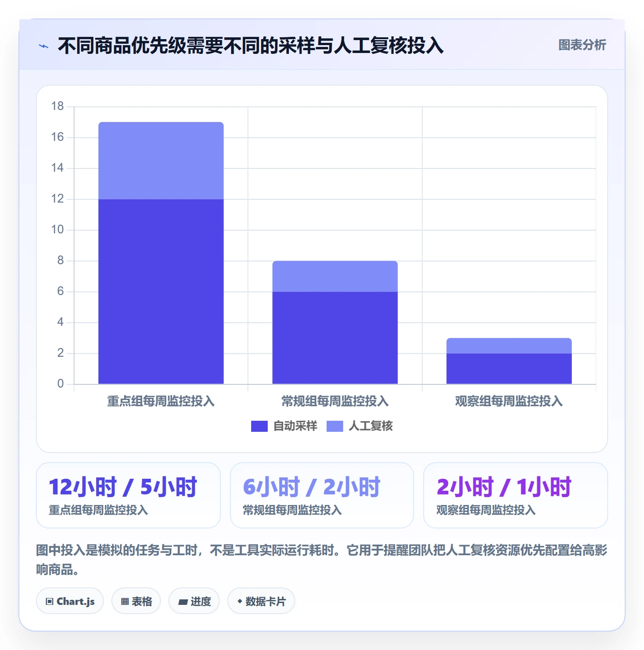The image size is (644, 650).
Task: Click the lightning bolt icon beside the title
Action: (x=44, y=46)
